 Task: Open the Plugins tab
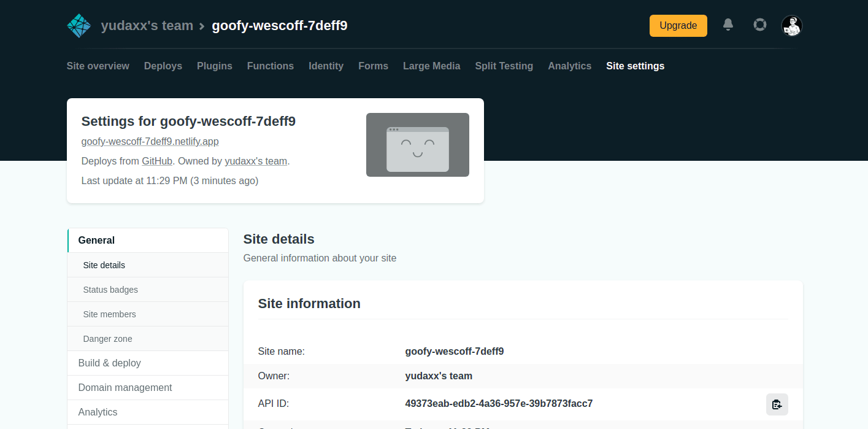(x=215, y=66)
